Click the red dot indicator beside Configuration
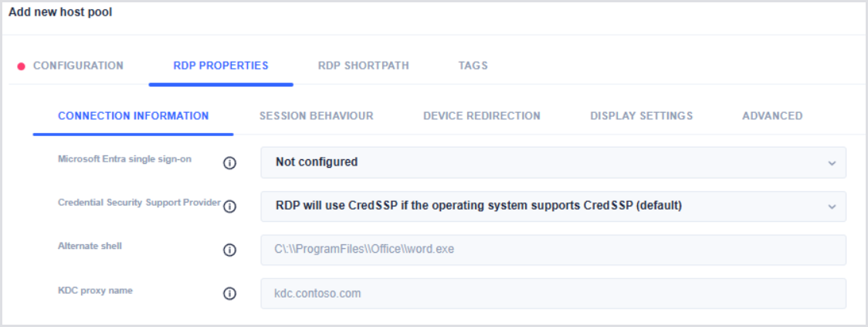 point(21,66)
